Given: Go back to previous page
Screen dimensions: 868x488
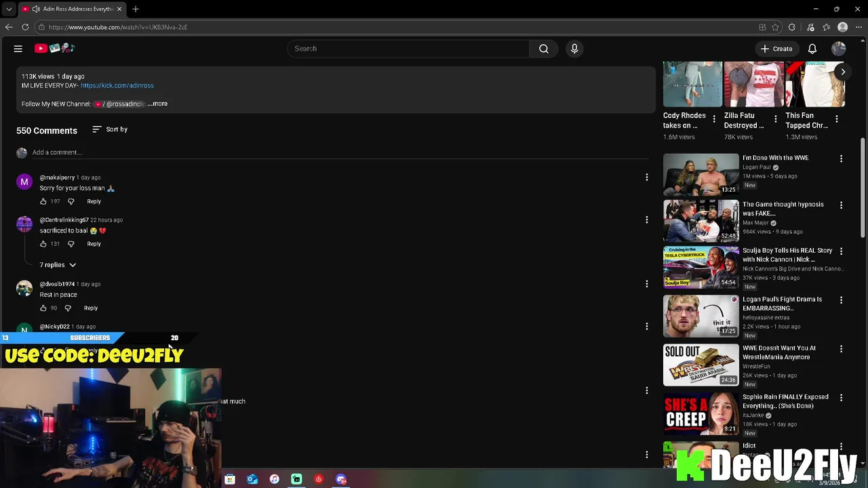Looking at the screenshot, I should point(9,27).
